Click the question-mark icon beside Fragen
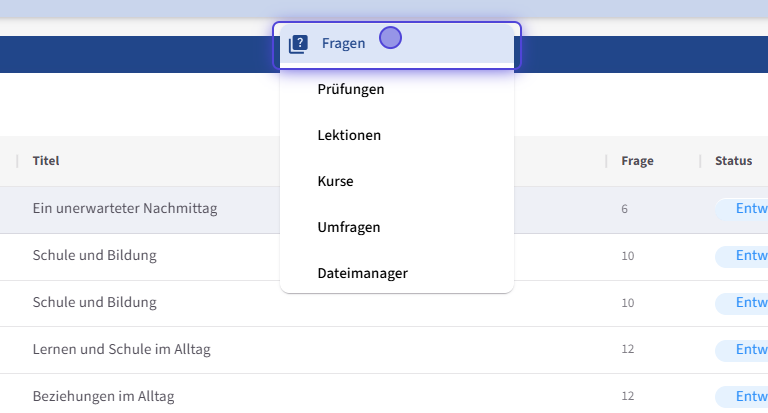 coord(298,44)
